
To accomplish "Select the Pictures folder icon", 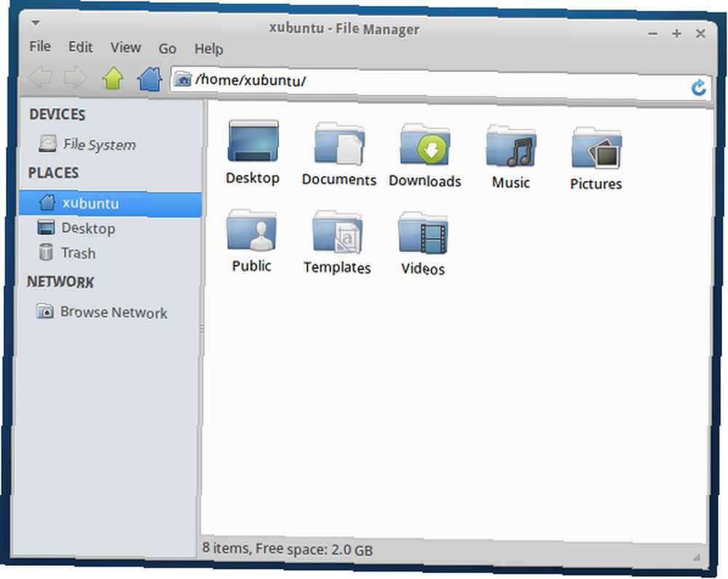I will [x=597, y=148].
